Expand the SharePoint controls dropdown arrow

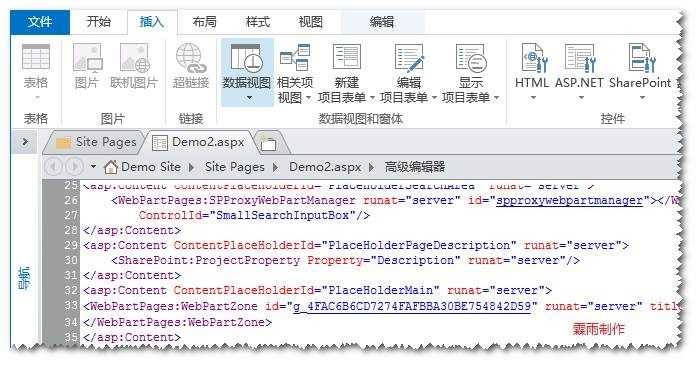[642, 98]
